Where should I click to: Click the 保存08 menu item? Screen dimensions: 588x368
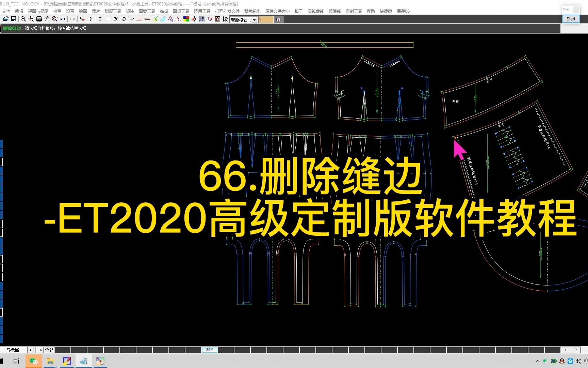point(403,11)
